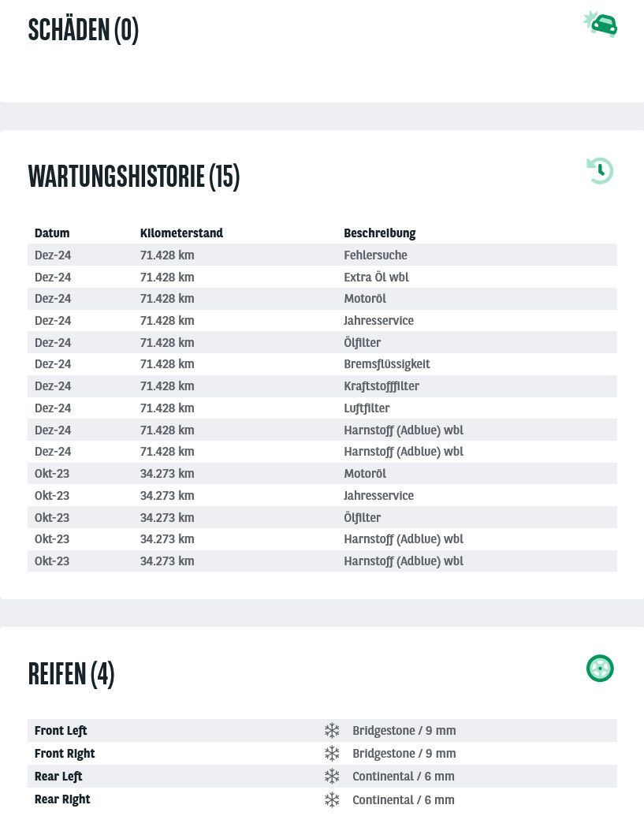Select the Luftfilter maintenance entry
The width and height of the screenshot is (644, 816).
(x=367, y=408)
